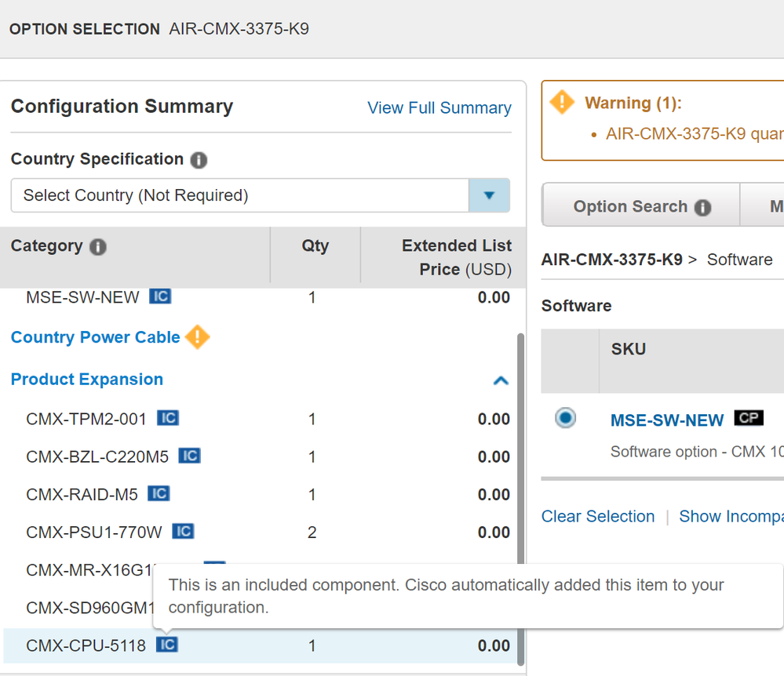Click the CMX-BZL-C220M5 row label
This screenshot has height=676, width=784.
tap(97, 456)
